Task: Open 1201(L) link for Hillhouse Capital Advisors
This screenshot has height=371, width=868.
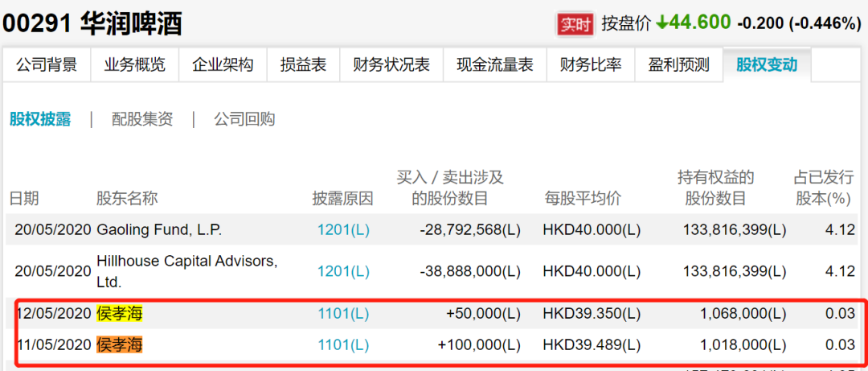Action: [343, 271]
